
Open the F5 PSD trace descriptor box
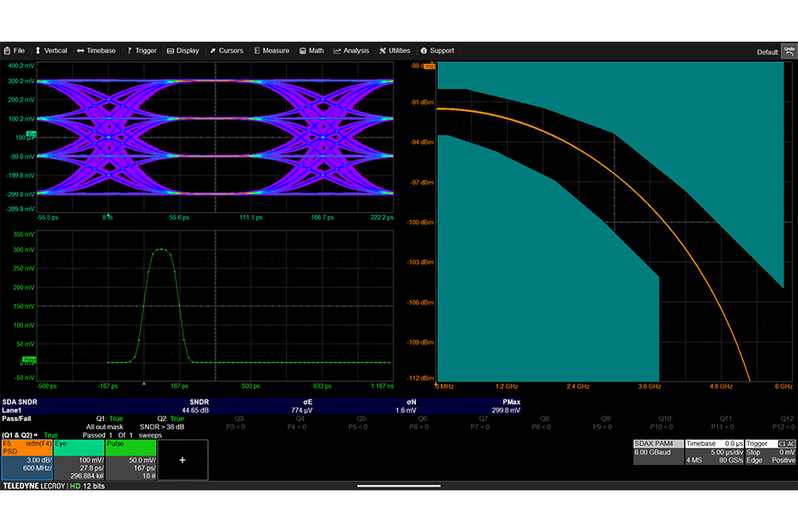[x=26, y=459]
